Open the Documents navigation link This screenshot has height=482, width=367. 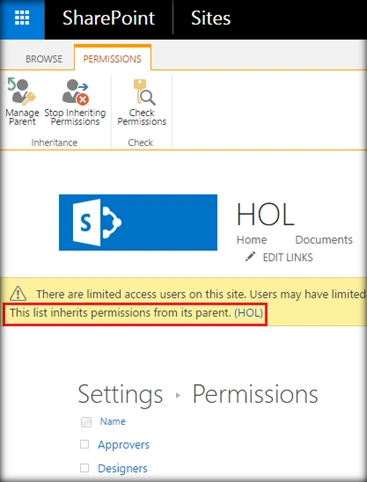pos(324,240)
